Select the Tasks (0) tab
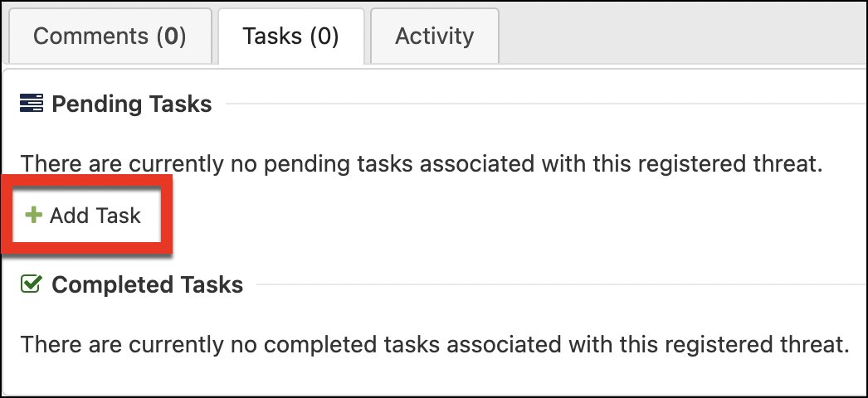 point(290,36)
